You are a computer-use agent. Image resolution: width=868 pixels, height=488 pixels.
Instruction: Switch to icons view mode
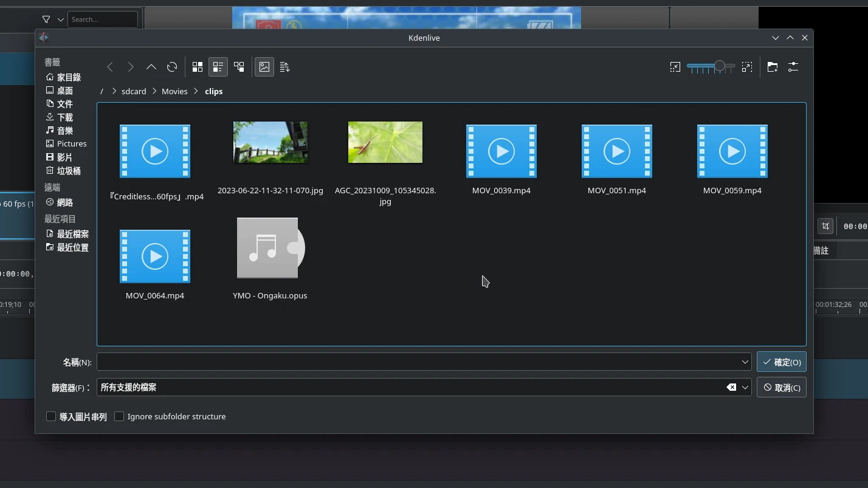(x=198, y=67)
